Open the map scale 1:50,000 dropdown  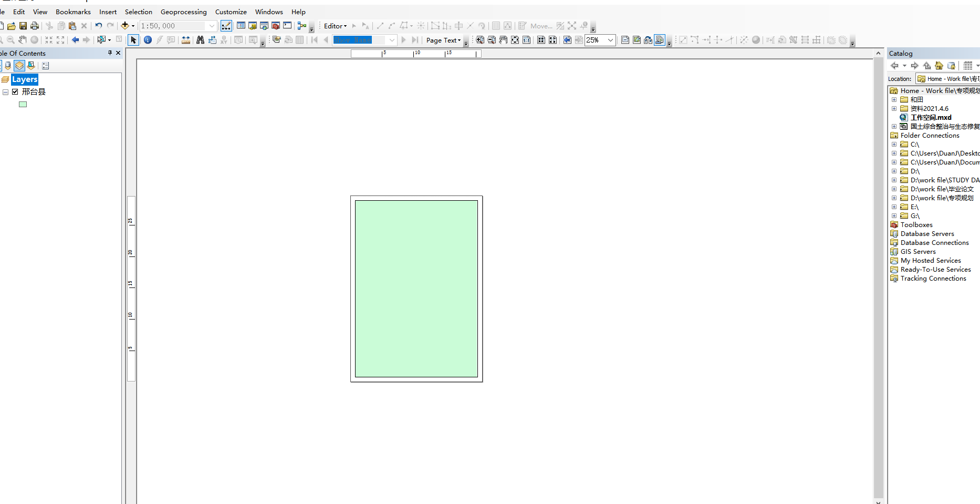click(212, 26)
